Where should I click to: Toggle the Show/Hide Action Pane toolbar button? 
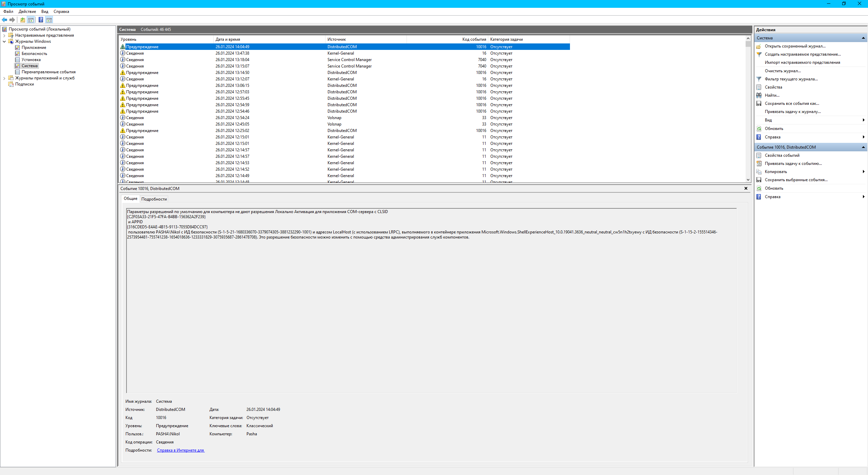pos(49,20)
